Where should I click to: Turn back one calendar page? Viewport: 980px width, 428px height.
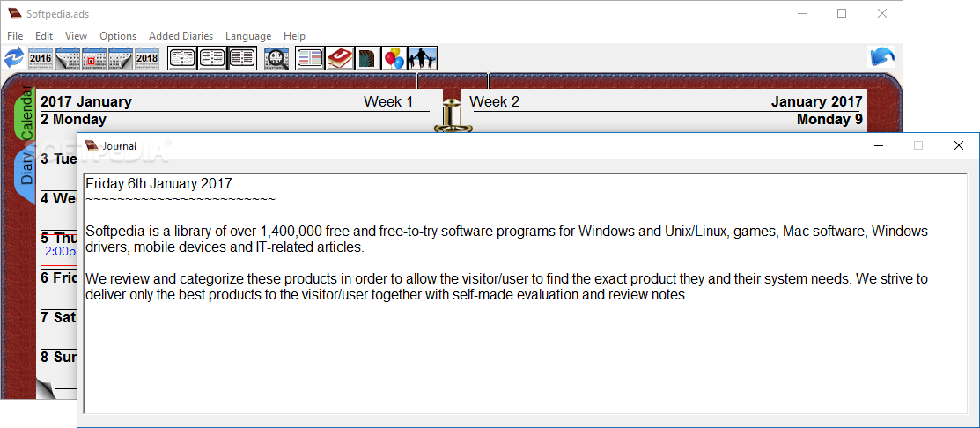(68, 58)
